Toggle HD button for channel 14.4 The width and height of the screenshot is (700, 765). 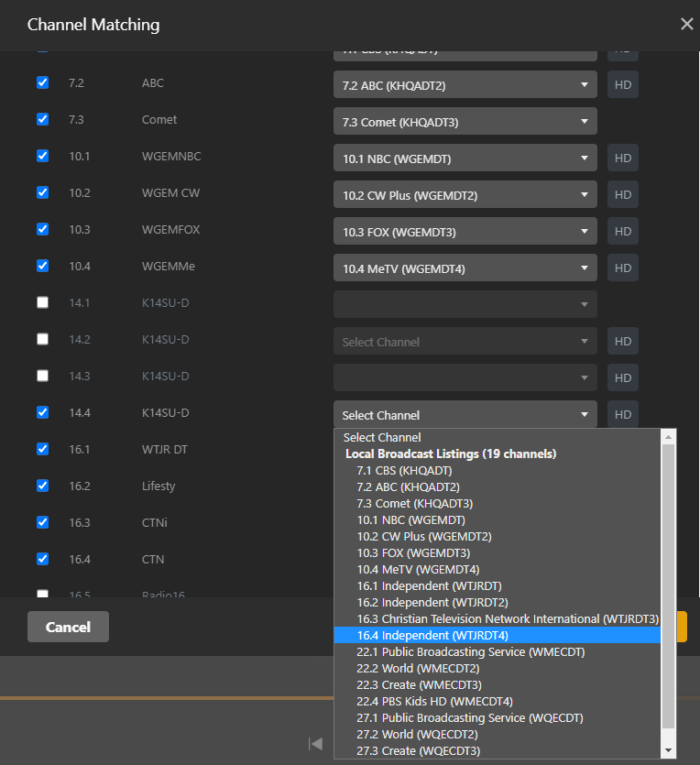(x=623, y=414)
